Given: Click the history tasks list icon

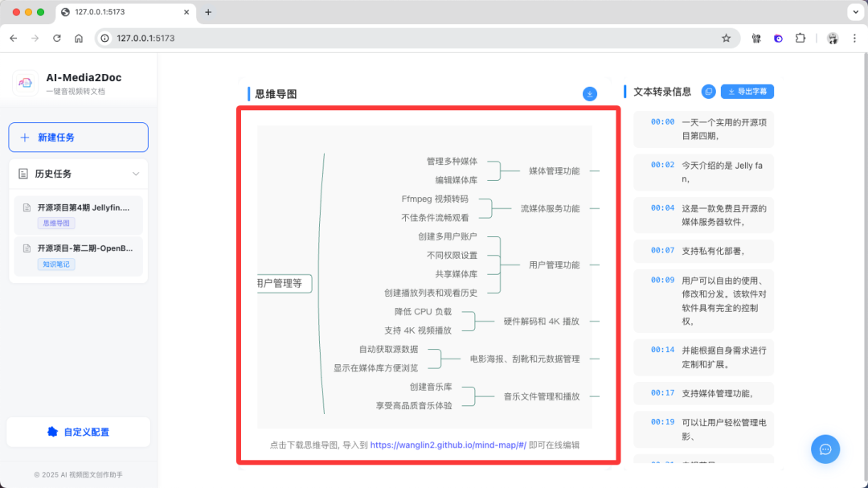Looking at the screenshot, I should point(23,174).
